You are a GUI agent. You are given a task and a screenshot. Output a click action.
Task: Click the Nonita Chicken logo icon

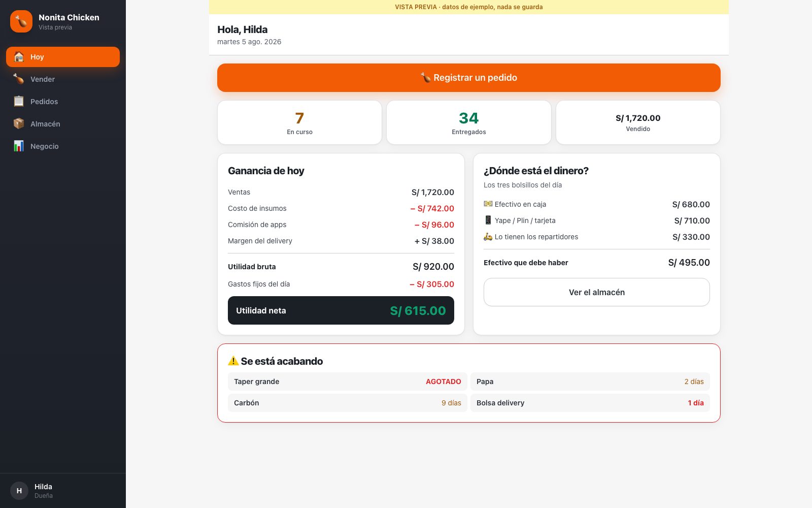[21, 21]
